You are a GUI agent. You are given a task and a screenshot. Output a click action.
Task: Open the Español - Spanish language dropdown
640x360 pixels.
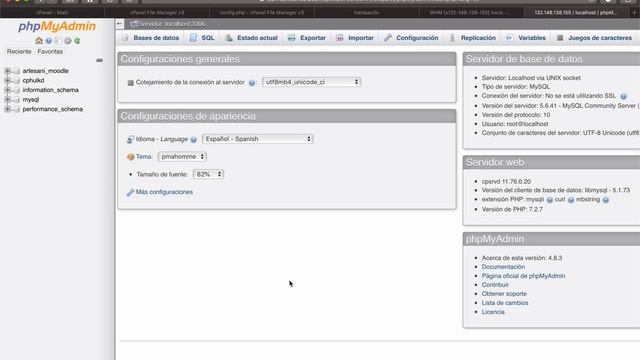coord(258,139)
